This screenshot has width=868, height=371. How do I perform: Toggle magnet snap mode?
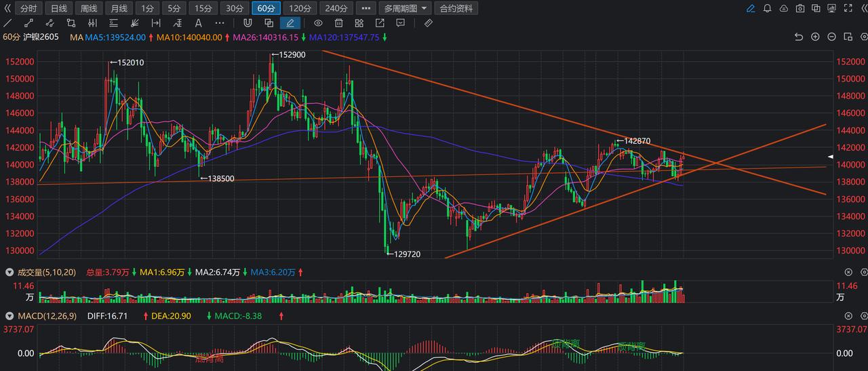248,23
